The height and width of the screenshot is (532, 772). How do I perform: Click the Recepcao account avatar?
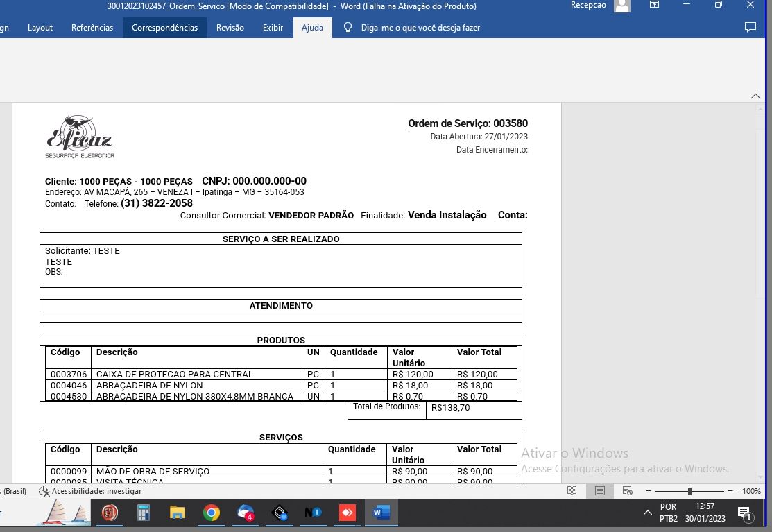coord(622,6)
